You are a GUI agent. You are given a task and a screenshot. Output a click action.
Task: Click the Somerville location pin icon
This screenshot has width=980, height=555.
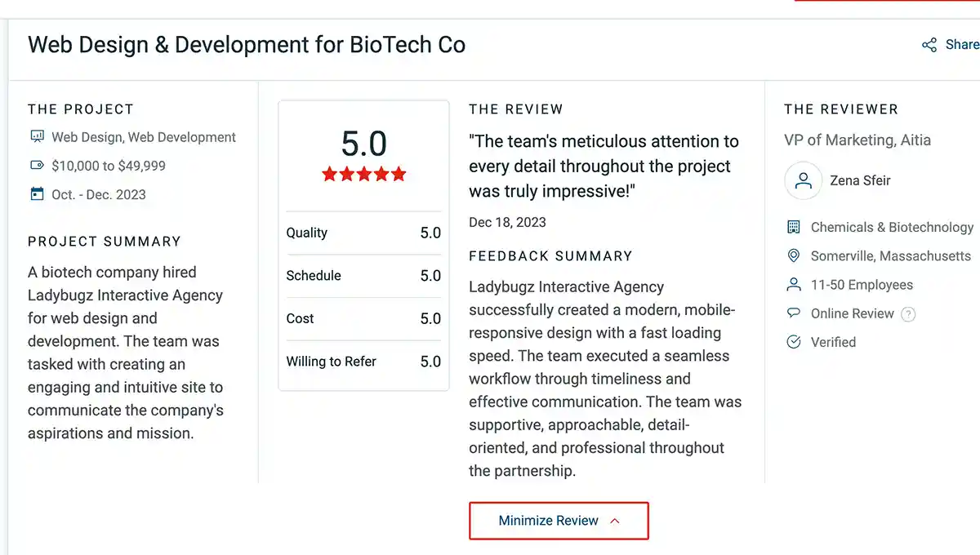[x=793, y=255]
